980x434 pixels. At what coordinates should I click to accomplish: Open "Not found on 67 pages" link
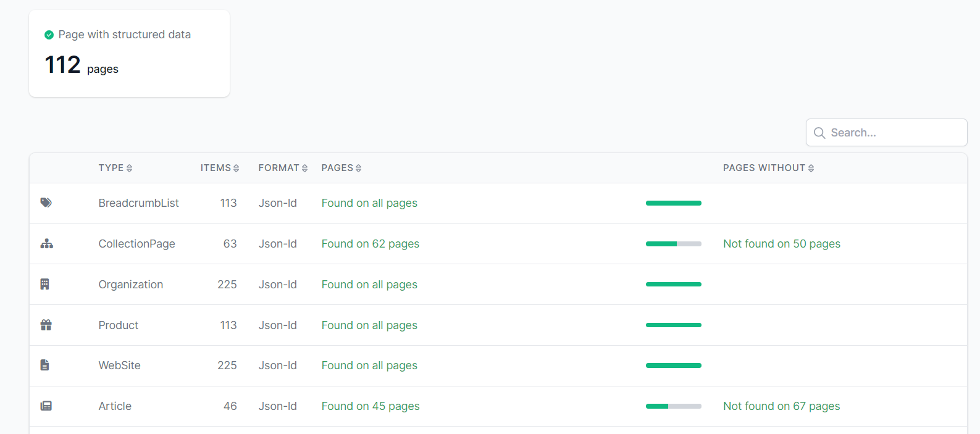(x=782, y=406)
